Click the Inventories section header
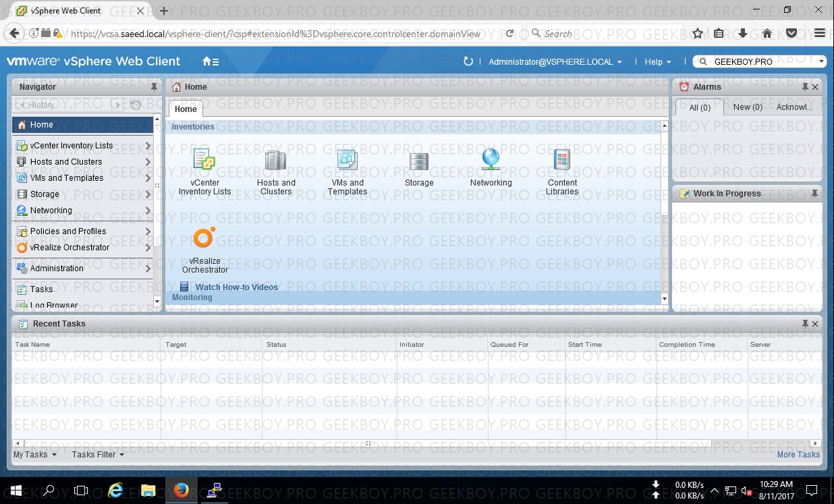Screen dimensions: 834x504 pyautogui.click(x=414, y=127)
